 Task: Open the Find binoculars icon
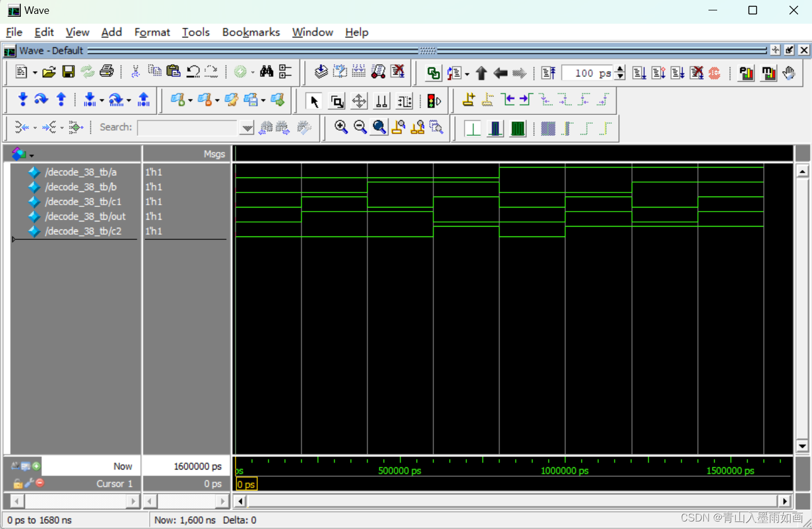[x=267, y=71]
